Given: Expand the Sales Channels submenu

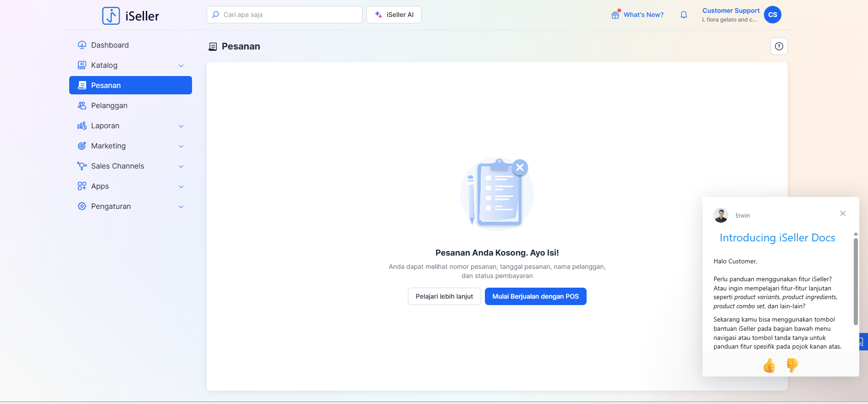Looking at the screenshot, I should point(181,166).
